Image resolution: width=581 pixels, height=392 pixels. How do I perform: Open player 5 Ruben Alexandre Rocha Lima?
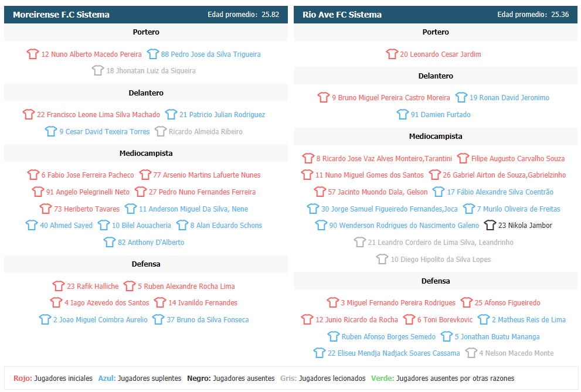pyautogui.click(x=186, y=286)
